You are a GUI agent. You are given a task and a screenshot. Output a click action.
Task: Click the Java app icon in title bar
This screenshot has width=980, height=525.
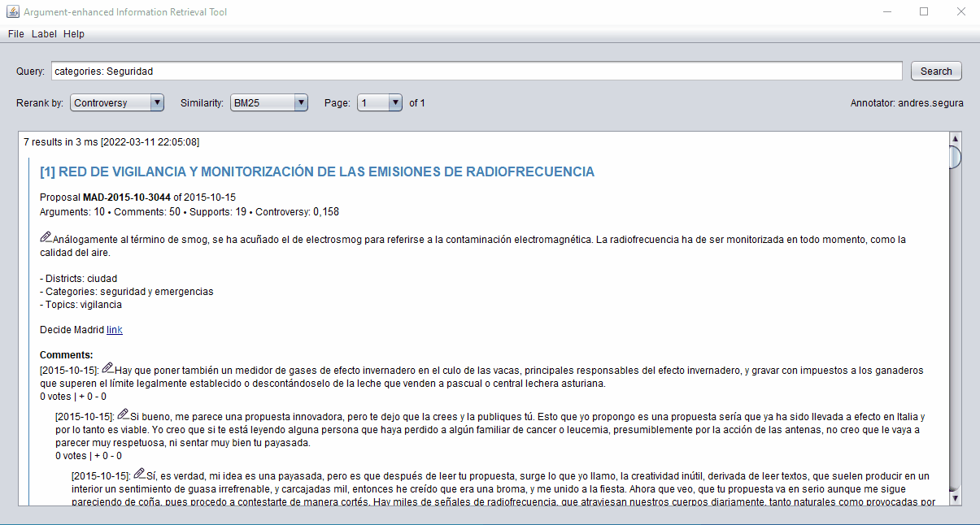(x=12, y=12)
